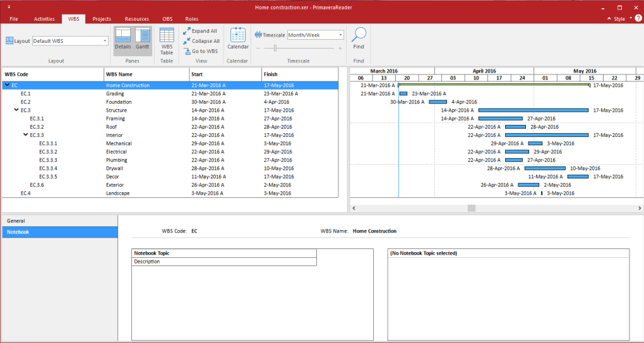Click the zoom in plus timescale icon
Viewport: 644px width, 343px height.
(340, 48)
